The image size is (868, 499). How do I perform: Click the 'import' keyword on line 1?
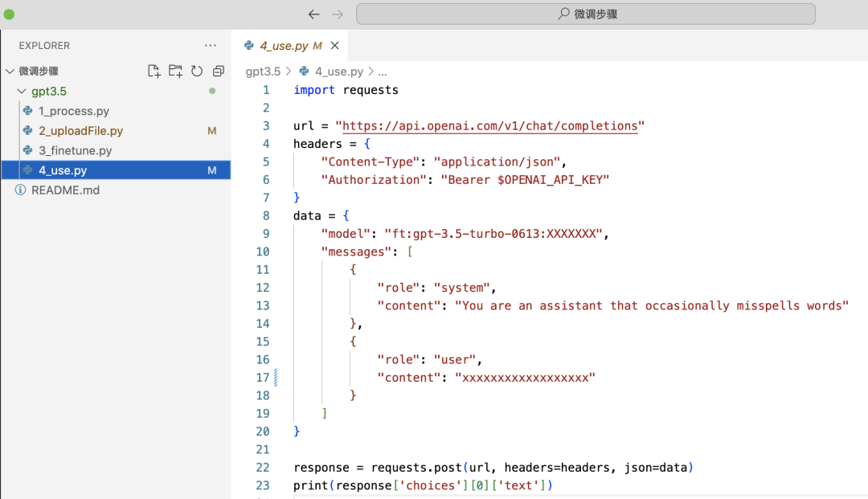[x=314, y=90]
